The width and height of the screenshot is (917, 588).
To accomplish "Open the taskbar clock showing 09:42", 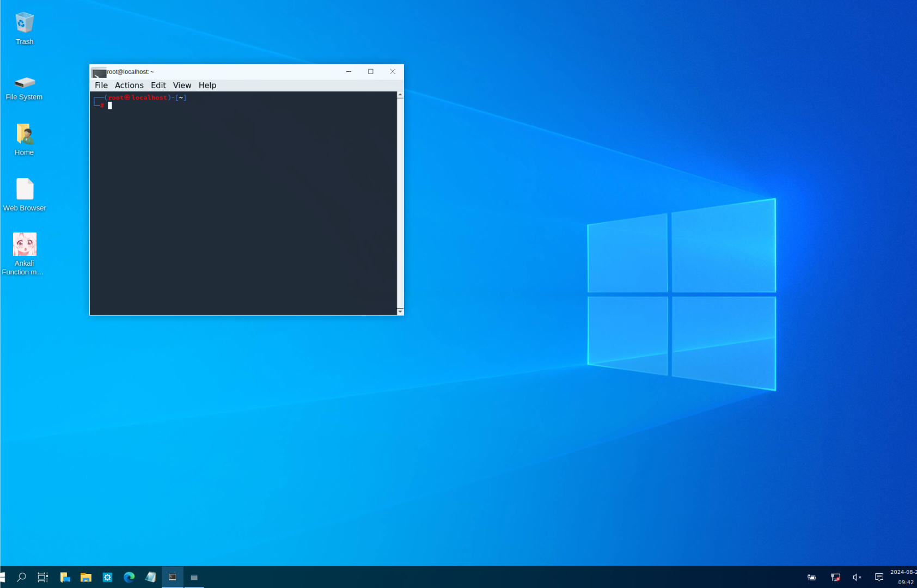I will coord(904,577).
